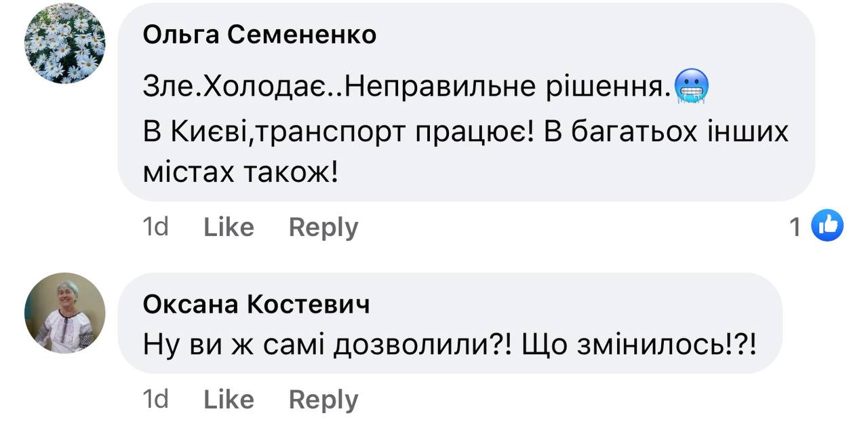The height and width of the screenshot is (424, 868).
Task: Click the blue thumbs-up reaction icon
Action: (827, 226)
